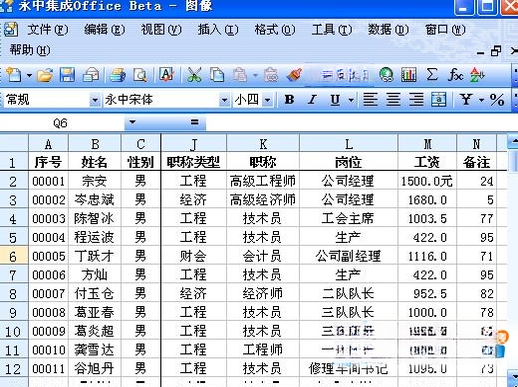Viewport: 518px width, 387px height.
Task: Open the 插入(I) menu
Action: pyautogui.click(x=218, y=30)
